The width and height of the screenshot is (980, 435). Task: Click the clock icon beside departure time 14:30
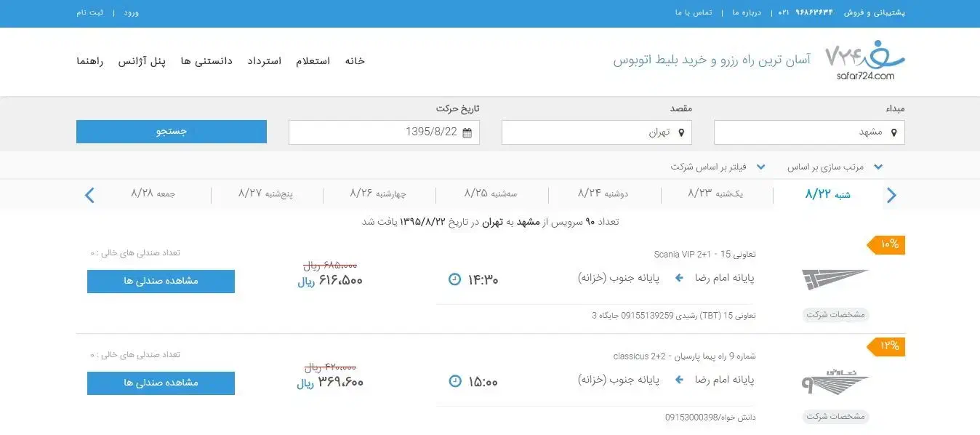[x=454, y=278]
